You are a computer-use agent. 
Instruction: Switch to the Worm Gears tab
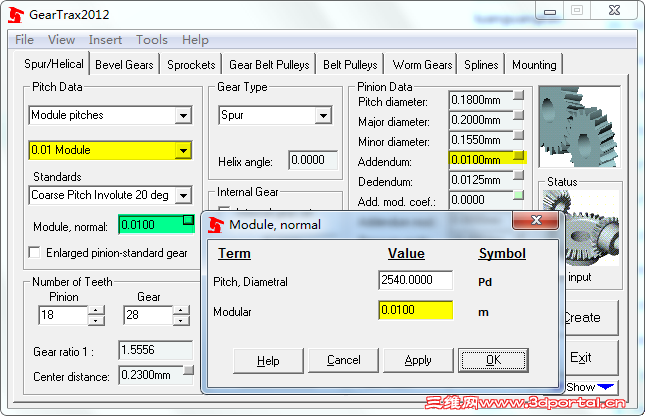point(422,65)
